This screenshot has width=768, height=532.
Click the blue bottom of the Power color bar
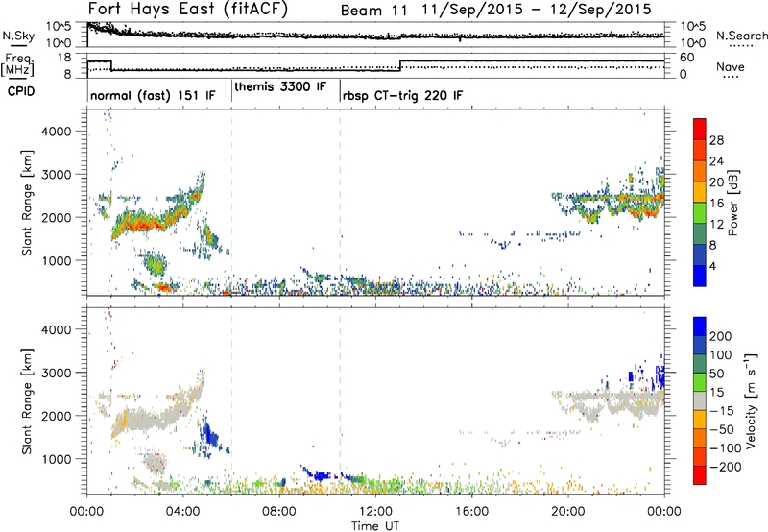coord(700,276)
